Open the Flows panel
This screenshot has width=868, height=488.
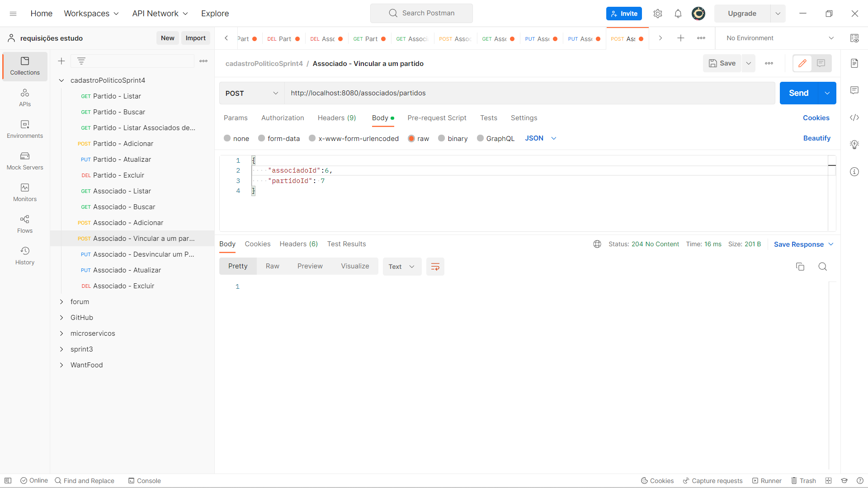point(25,224)
